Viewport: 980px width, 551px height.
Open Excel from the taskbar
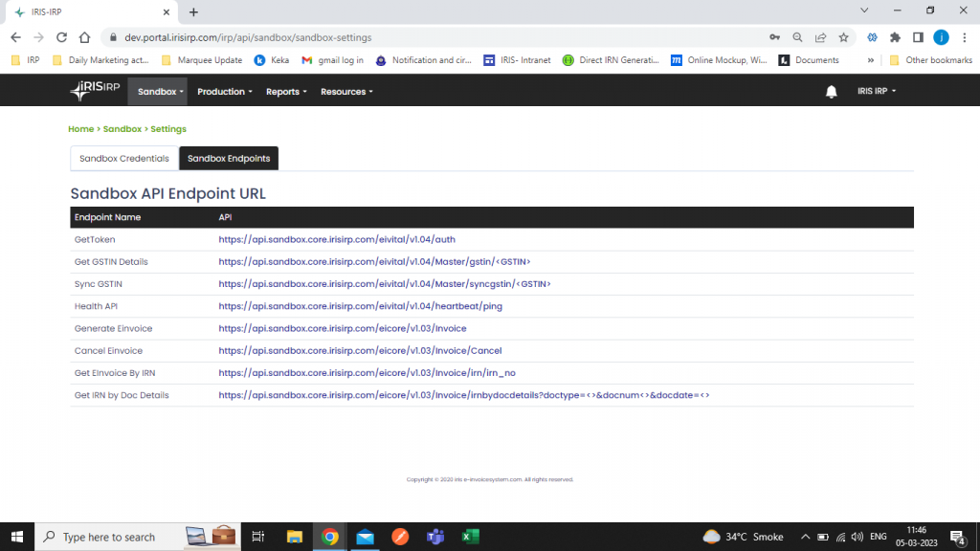point(470,537)
